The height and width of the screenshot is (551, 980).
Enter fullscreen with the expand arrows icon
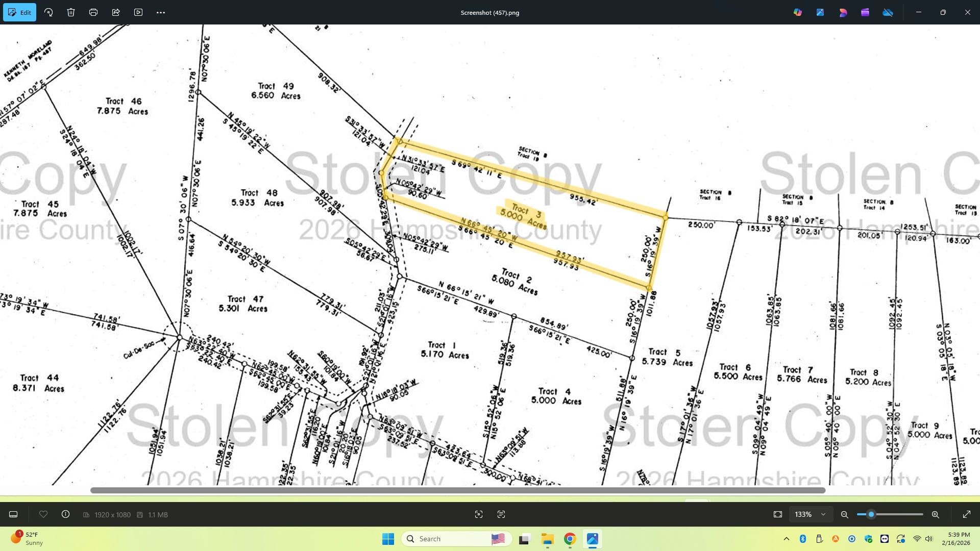(x=966, y=514)
